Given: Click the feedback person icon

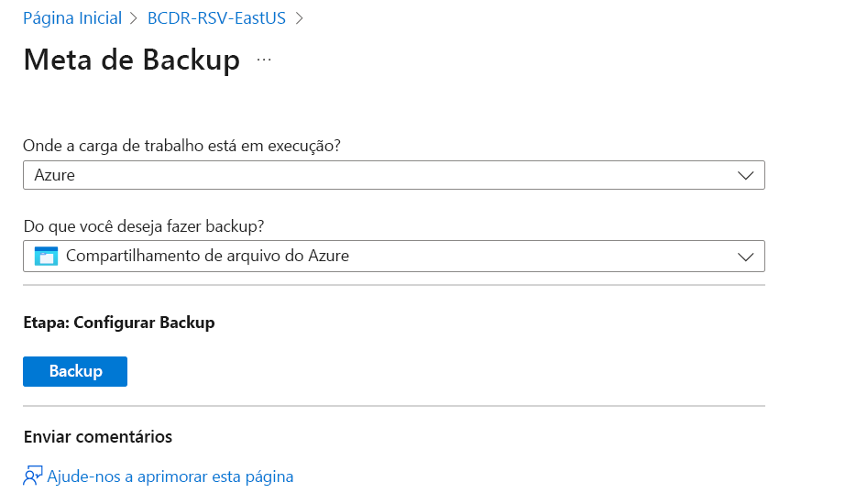Looking at the screenshot, I should [33, 477].
